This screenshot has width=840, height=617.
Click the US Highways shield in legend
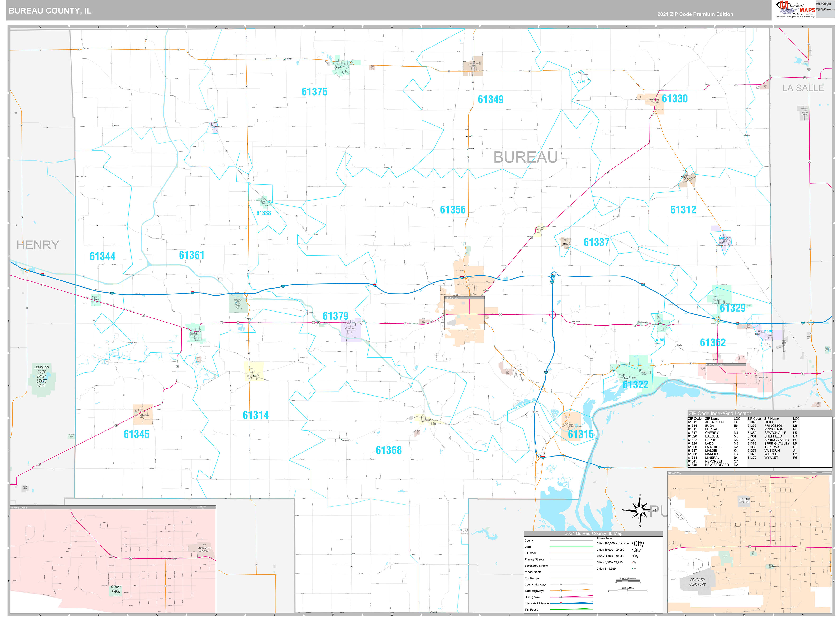click(560, 597)
